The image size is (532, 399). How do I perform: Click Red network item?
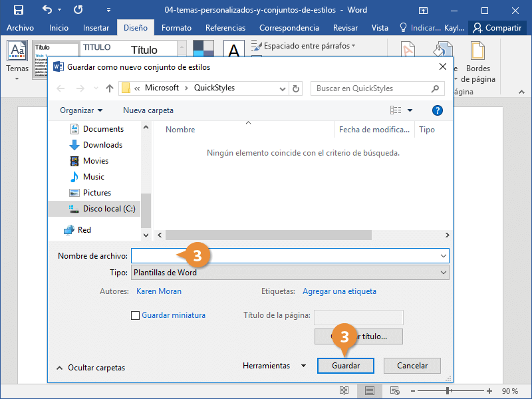pos(77,230)
